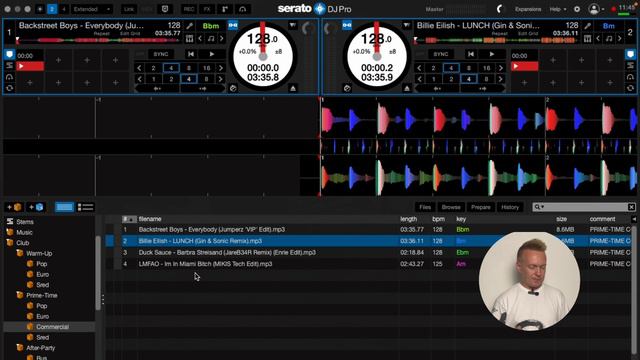This screenshot has height=360, width=640.
Task: Open the MIDI/sampler fader icon in the top toolbar
Action: [x=225, y=9]
